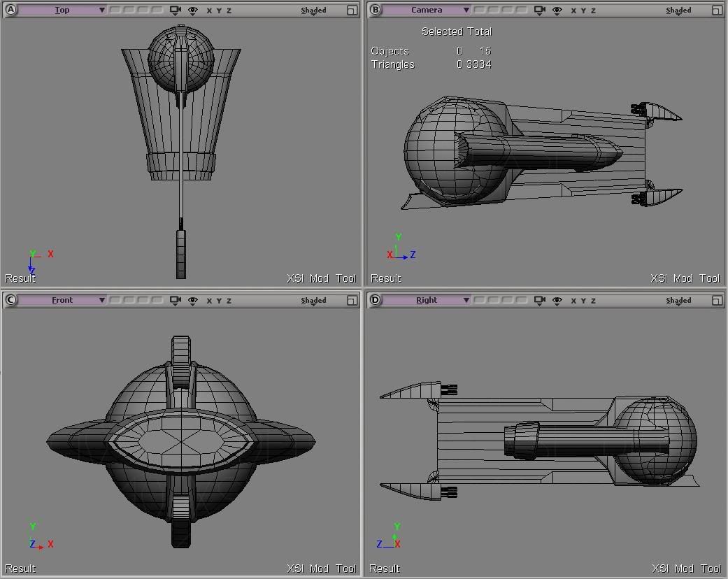Click the Result label in Top viewport
The height and width of the screenshot is (579, 728).
(x=20, y=278)
